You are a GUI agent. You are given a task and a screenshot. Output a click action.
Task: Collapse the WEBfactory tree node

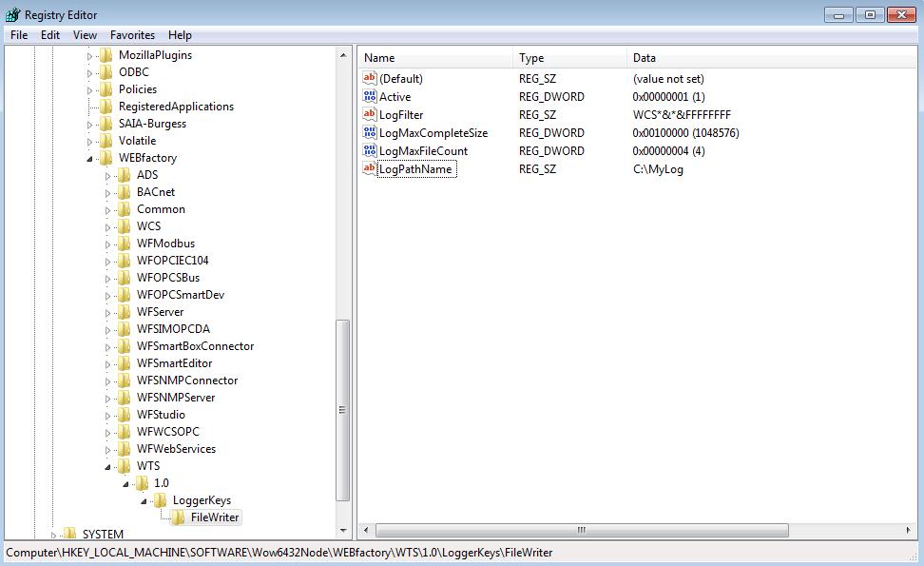tap(90, 159)
